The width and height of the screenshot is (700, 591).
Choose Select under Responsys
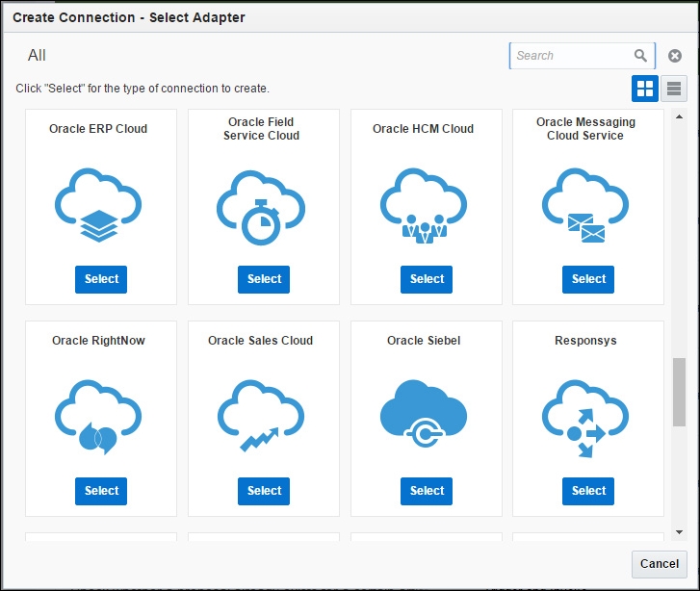coord(588,491)
